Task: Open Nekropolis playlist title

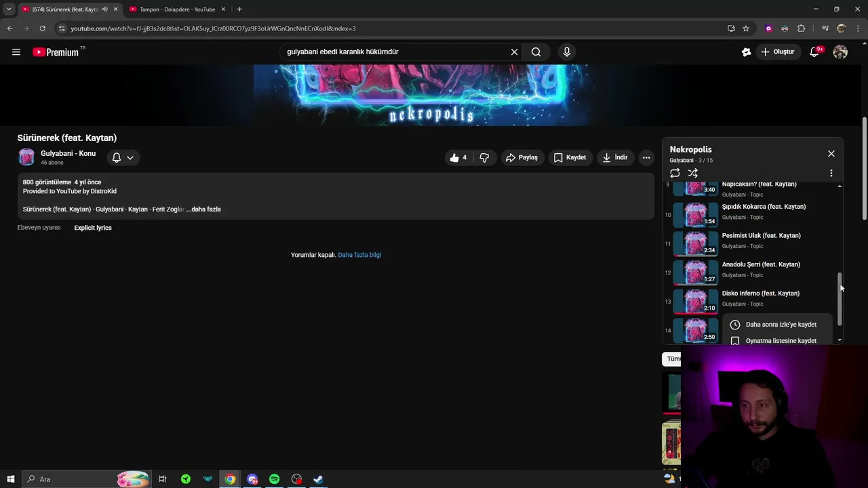Action: click(x=690, y=149)
